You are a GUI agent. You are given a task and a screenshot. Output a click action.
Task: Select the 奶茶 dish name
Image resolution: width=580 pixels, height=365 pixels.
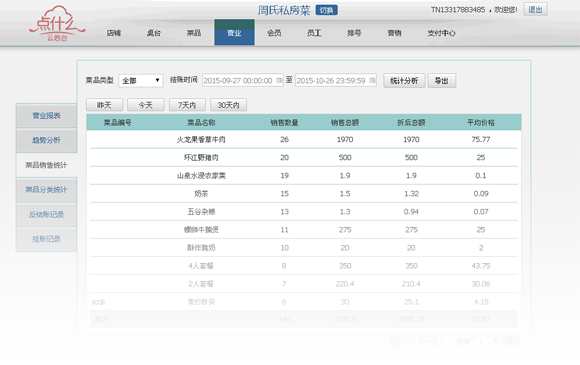201,193
